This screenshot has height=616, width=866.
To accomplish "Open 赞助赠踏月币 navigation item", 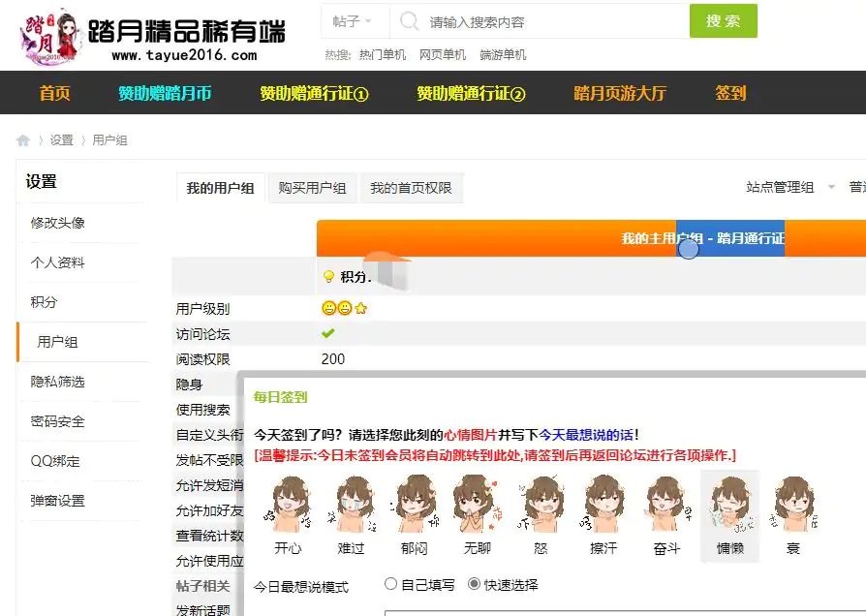I will (165, 93).
